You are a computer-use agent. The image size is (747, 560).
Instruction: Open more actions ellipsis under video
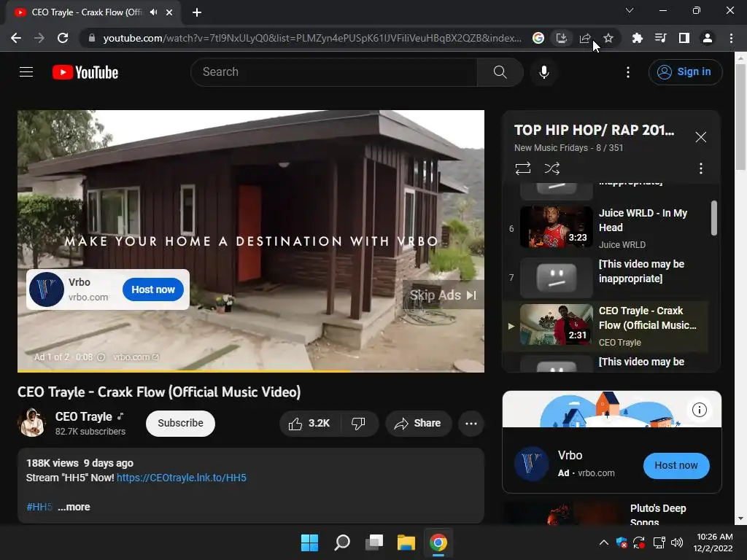point(471,424)
